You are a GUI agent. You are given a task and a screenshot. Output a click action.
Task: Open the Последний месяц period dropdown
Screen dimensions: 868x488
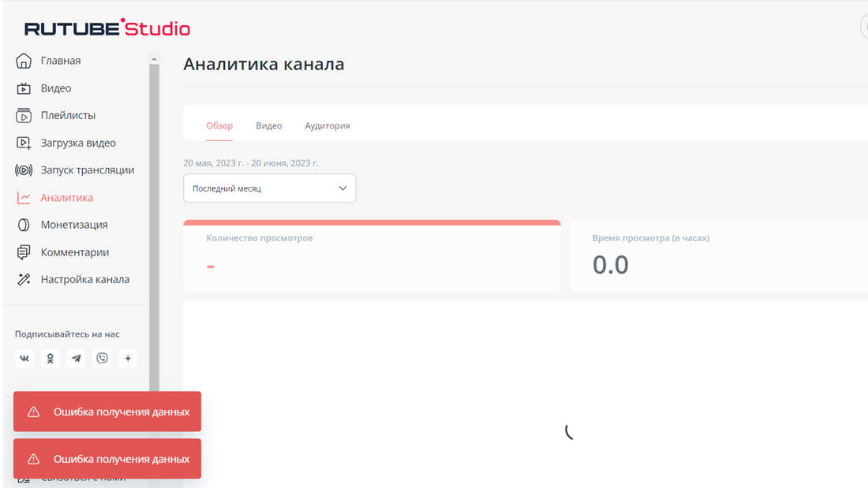click(x=269, y=188)
